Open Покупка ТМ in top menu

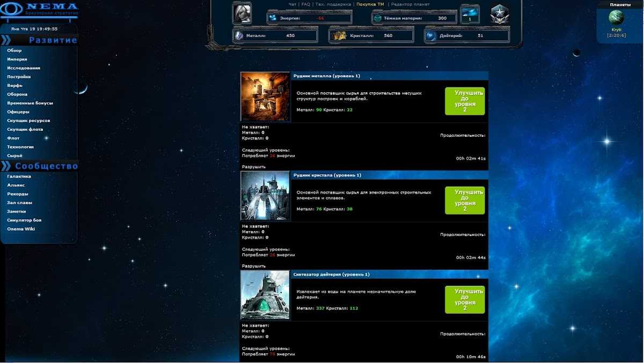tap(370, 4)
